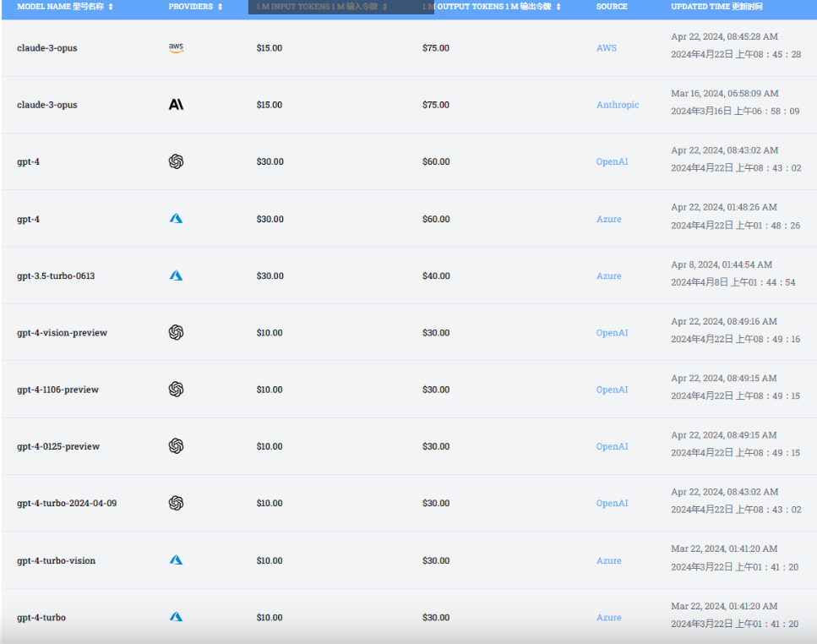The width and height of the screenshot is (817, 644).
Task: Sort the table by Model Name arrows
Action: click(111, 7)
